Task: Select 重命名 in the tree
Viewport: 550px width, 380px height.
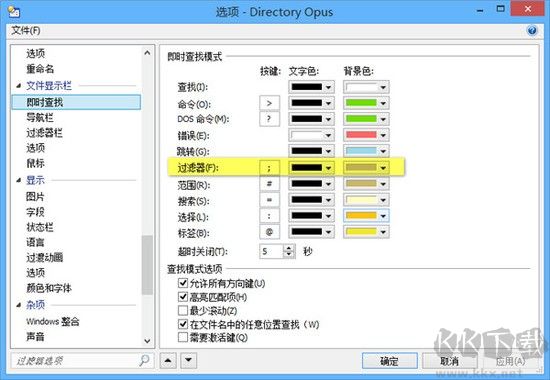Action: [40, 69]
